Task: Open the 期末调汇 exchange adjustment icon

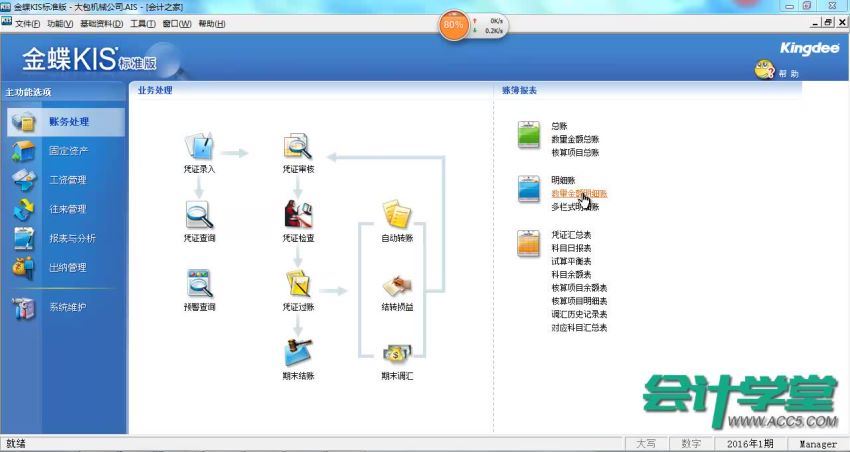Action: coord(397,354)
